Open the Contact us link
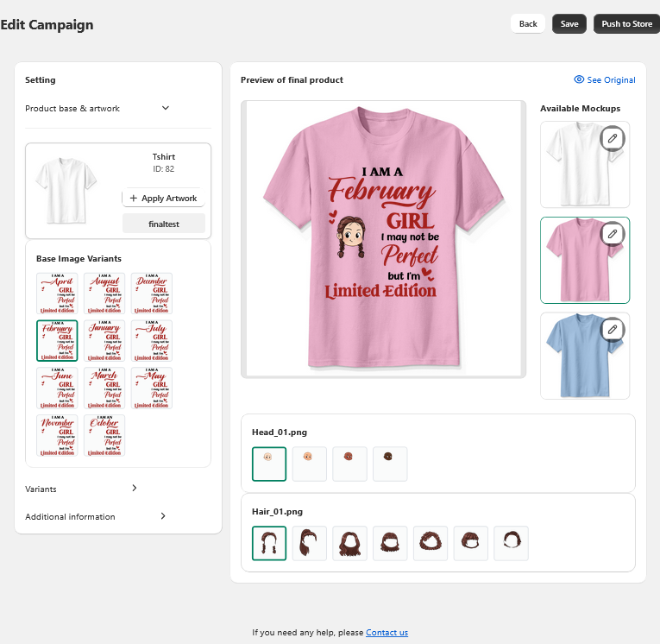660x644 pixels. tap(387, 633)
